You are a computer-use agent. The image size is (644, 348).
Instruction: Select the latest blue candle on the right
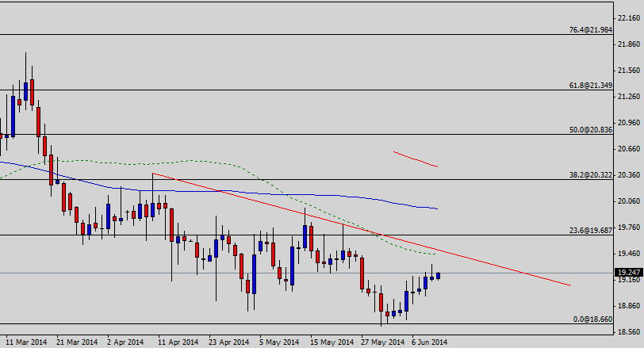438,275
